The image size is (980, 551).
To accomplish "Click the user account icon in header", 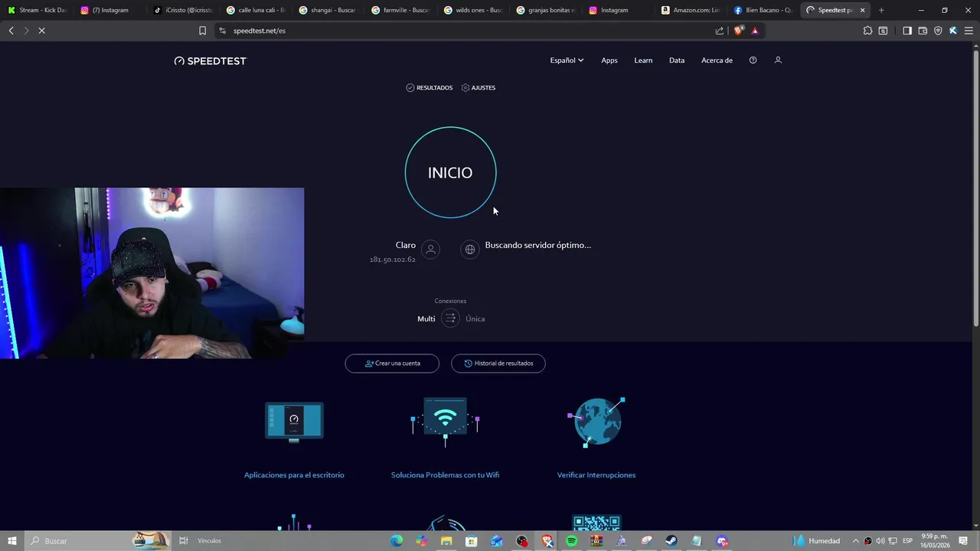I will click(x=778, y=60).
